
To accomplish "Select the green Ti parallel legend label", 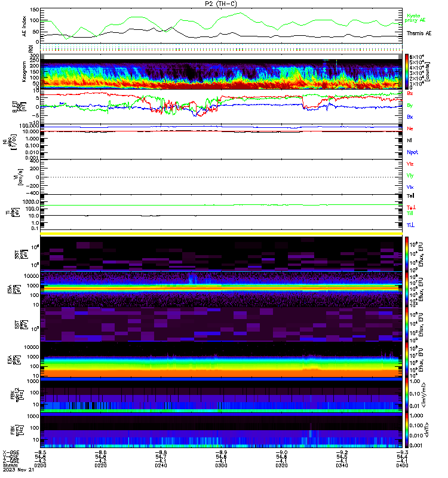I will 410,213.
